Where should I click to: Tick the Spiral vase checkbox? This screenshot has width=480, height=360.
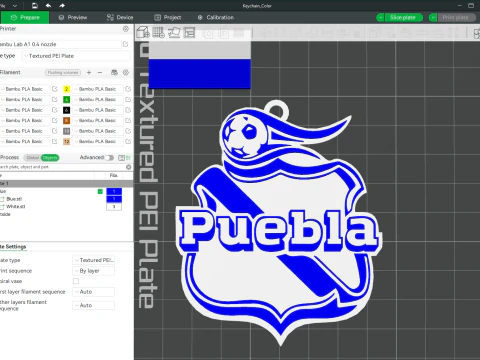(76, 281)
